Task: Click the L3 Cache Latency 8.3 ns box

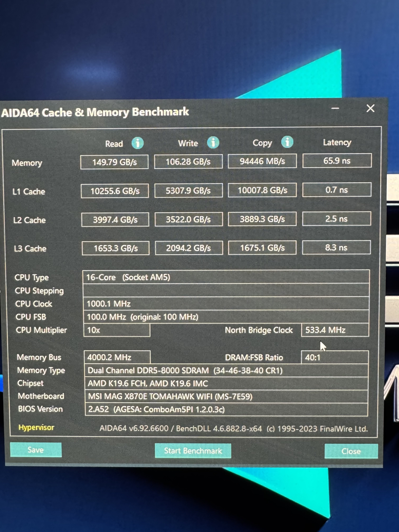Action: pos(336,247)
